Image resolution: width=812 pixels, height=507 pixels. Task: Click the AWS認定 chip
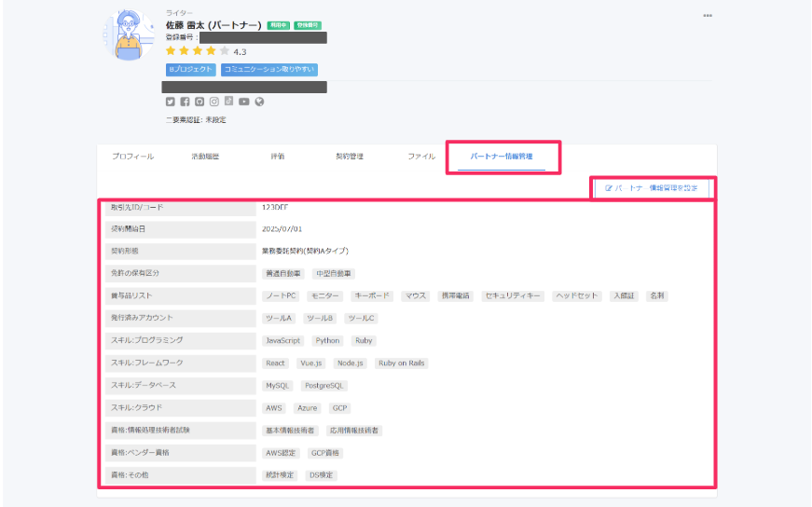(281, 453)
